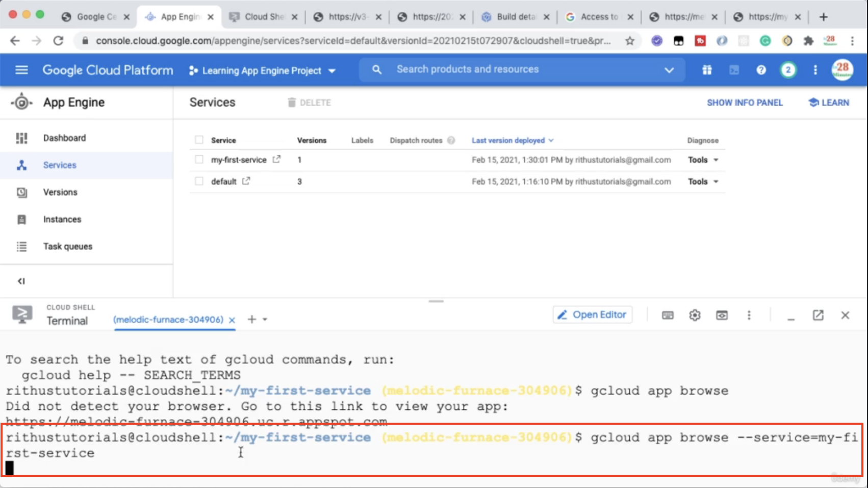
Task: Open Tools dropdown for default service
Action: [703, 181]
